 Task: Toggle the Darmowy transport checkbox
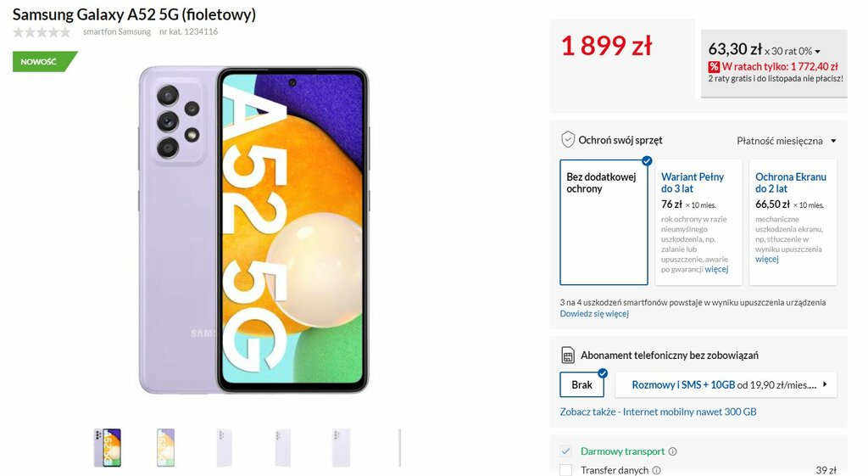point(565,451)
